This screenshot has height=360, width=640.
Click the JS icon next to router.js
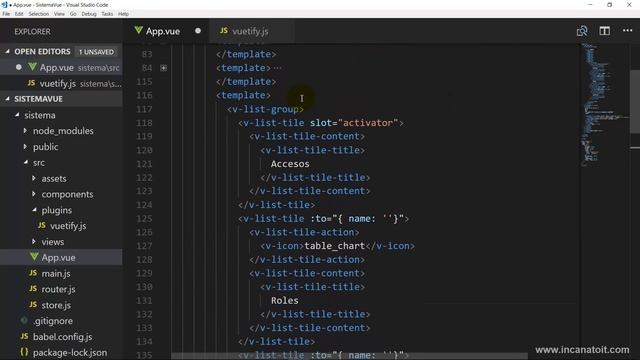(33, 289)
